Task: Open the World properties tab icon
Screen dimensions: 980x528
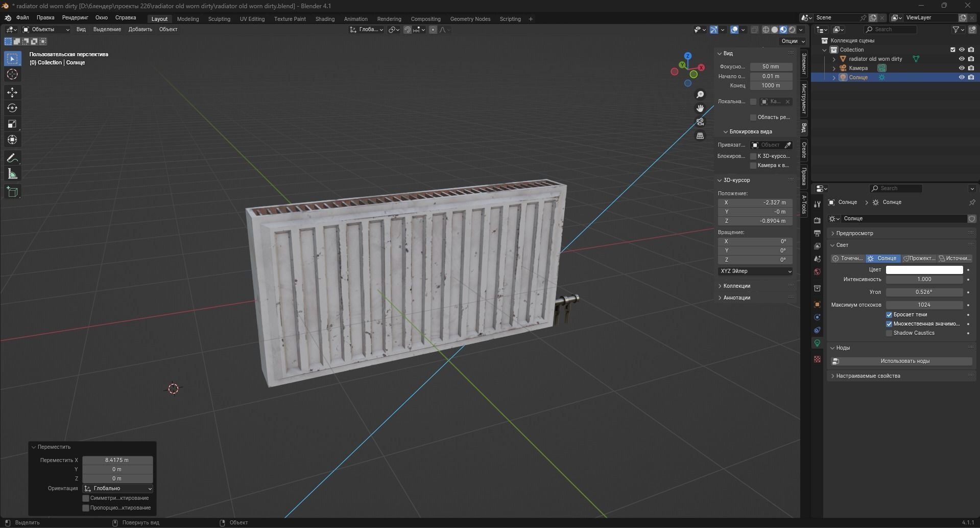Action: coord(817,272)
